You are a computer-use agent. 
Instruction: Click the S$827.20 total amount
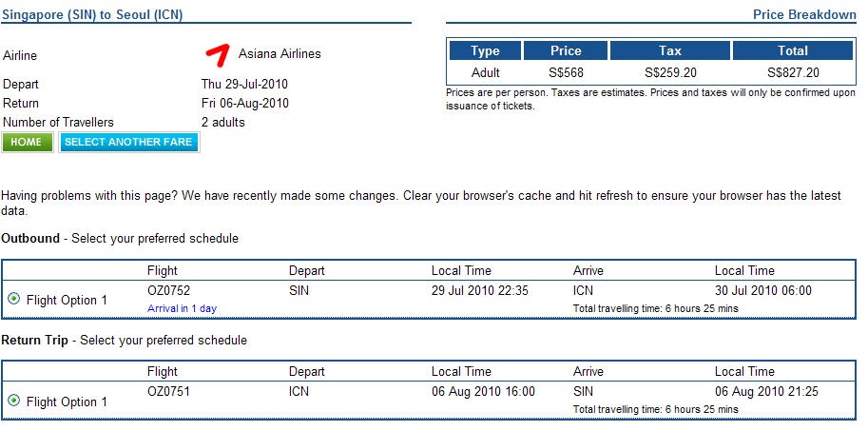[793, 72]
